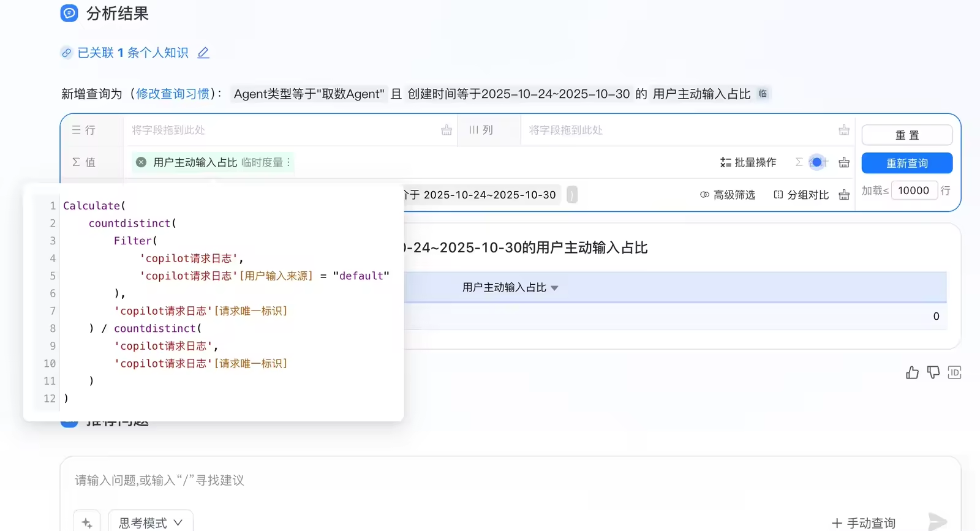The width and height of the screenshot is (980, 531).
Task: Click the Σ 值 value label
Action: (x=83, y=162)
